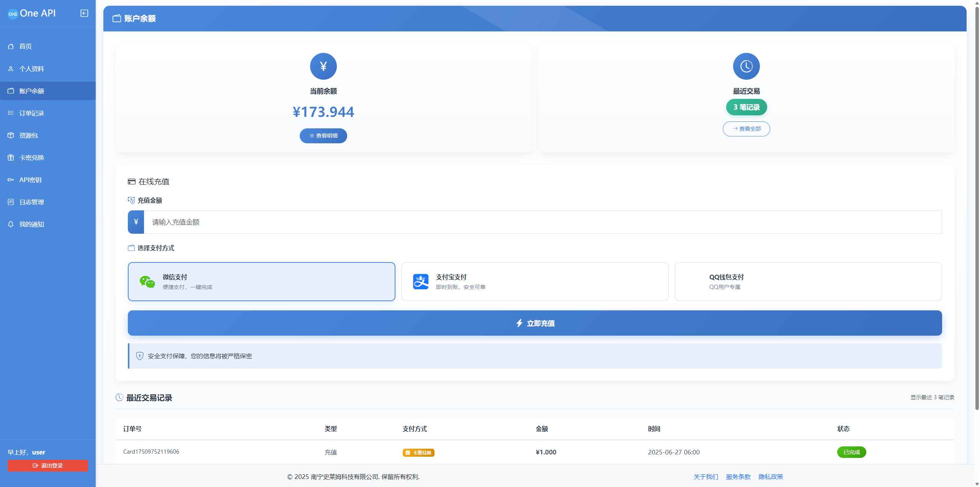Open the 首页 home icon in sidebar
Viewport: 980px width, 487px height.
coord(10,46)
